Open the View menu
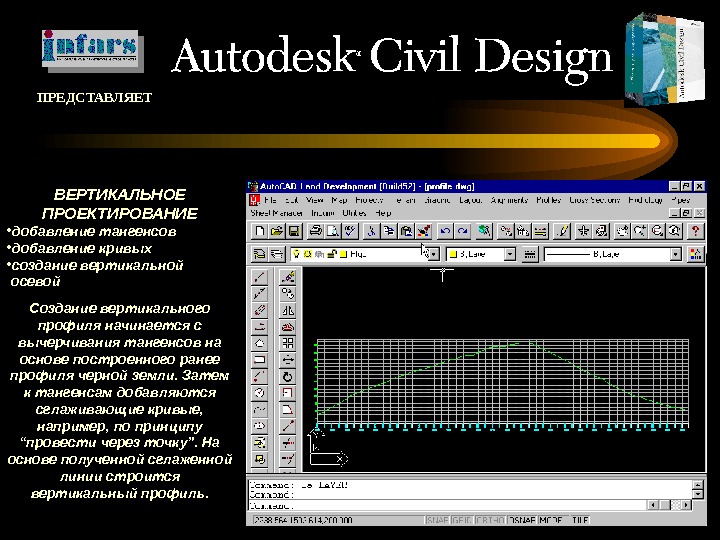720x540 pixels. click(x=315, y=200)
